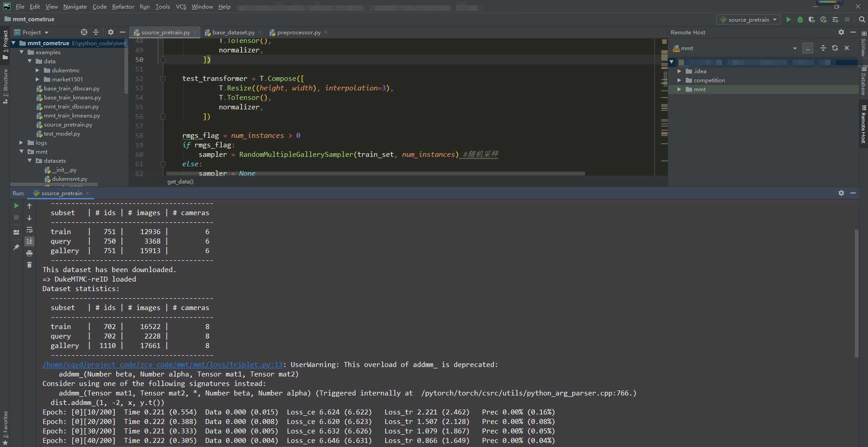Click the remote server browse button

tap(808, 48)
